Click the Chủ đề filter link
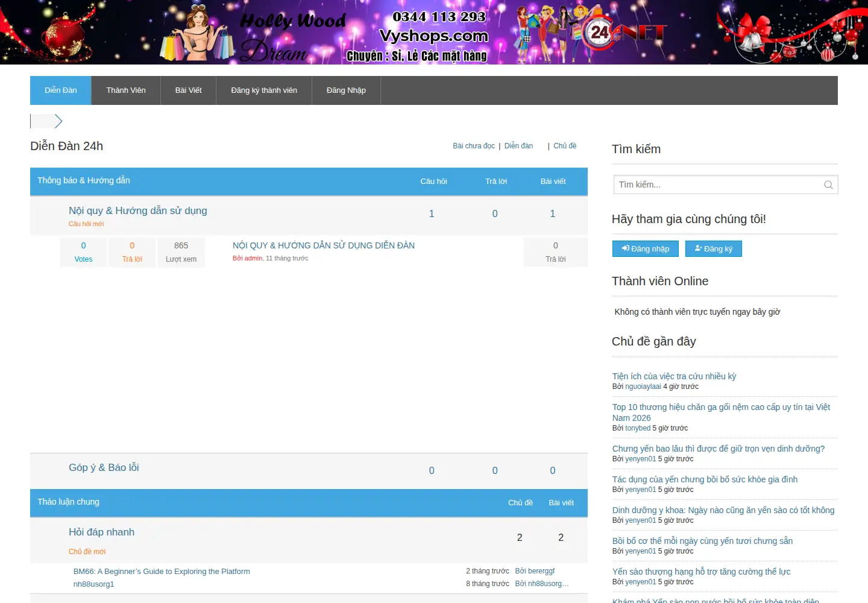The image size is (868, 603). click(x=565, y=146)
